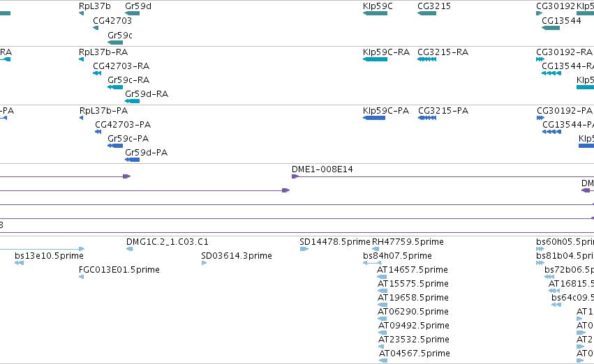Select EST FGC013E01.5prime

tap(119, 270)
